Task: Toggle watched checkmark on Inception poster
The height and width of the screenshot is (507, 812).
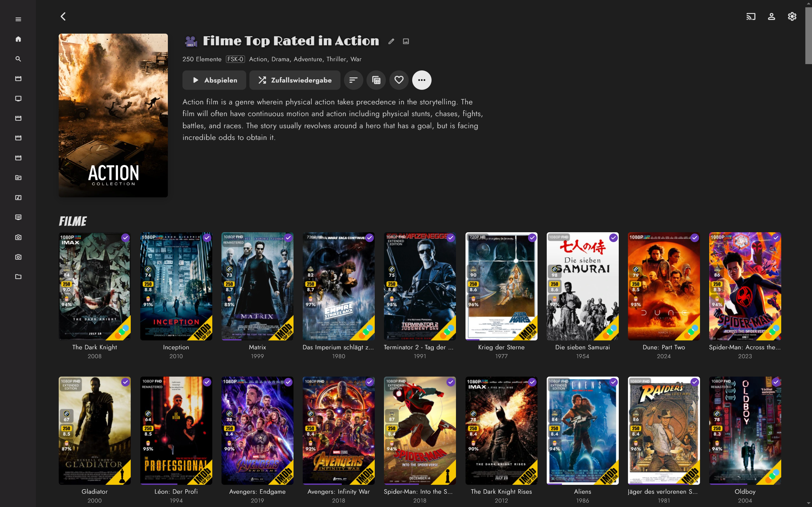Action: 207,238
